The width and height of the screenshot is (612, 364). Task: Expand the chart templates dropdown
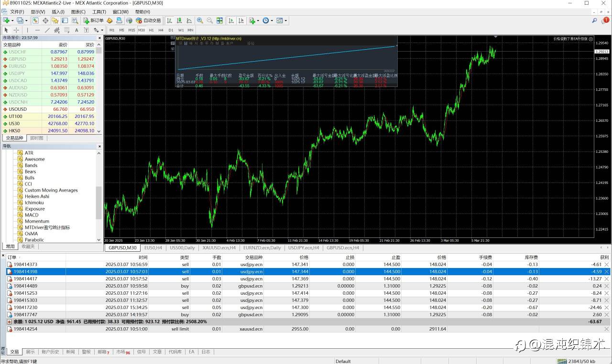285,21
